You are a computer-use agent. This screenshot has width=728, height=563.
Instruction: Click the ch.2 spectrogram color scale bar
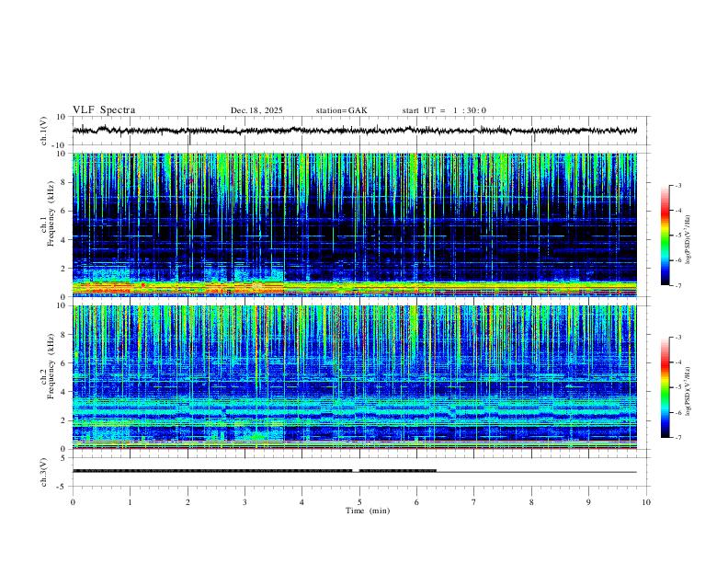[x=665, y=387]
